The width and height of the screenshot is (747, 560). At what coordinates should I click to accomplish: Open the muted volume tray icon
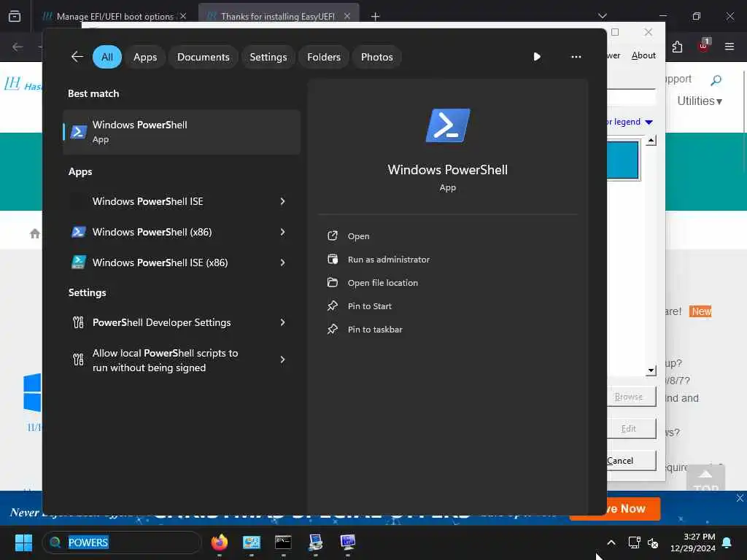pyautogui.click(x=653, y=542)
